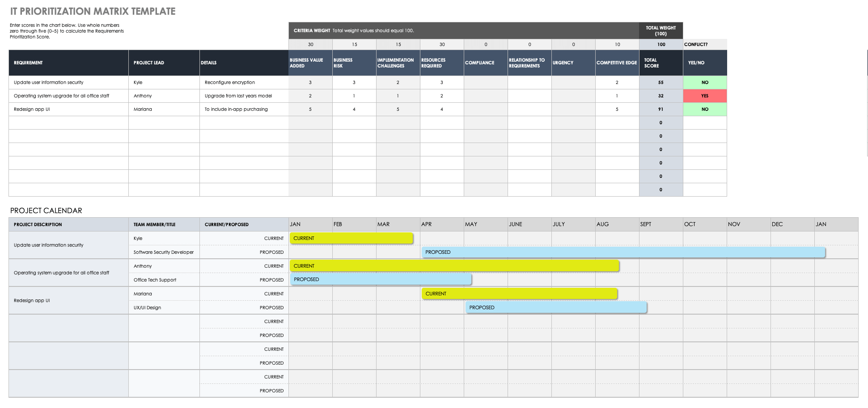Select the 'Upgrade from last years model' cell
The width and height of the screenshot is (868, 408).
tap(244, 96)
